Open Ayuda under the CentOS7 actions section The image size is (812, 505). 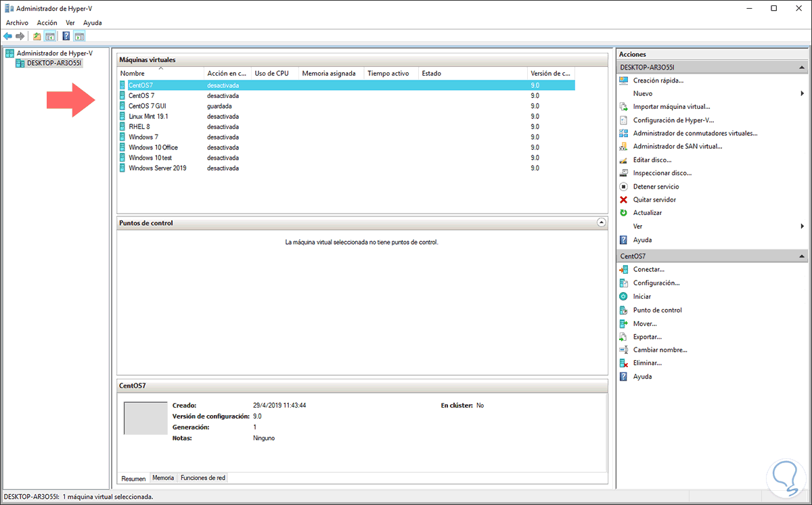pyautogui.click(x=643, y=377)
